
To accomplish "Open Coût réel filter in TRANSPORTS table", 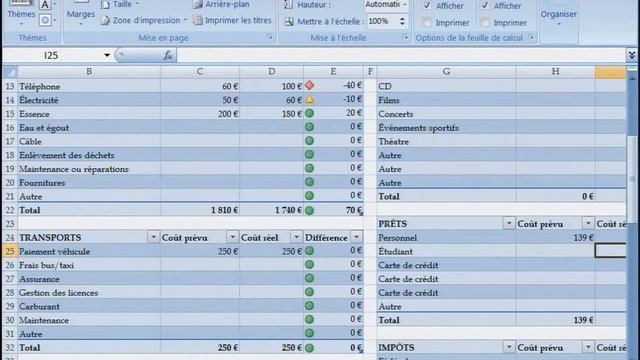I will pos(296,237).
